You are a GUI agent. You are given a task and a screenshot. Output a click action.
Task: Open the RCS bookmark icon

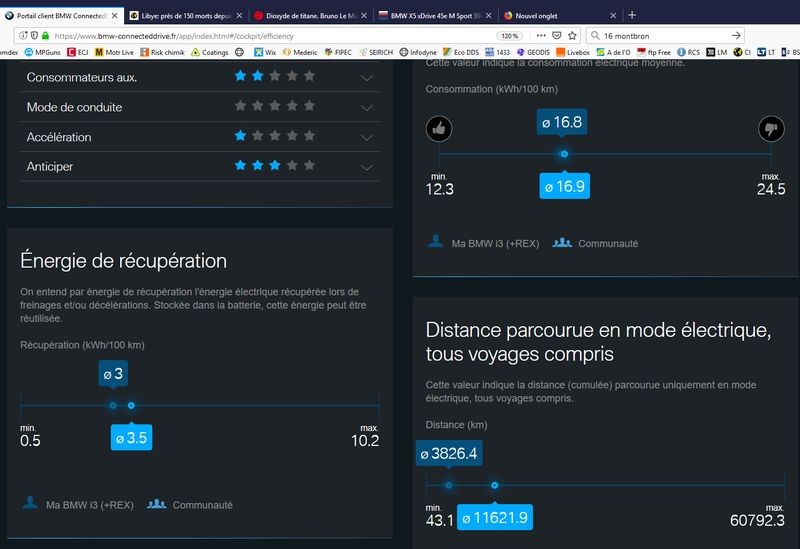point(681,52)
